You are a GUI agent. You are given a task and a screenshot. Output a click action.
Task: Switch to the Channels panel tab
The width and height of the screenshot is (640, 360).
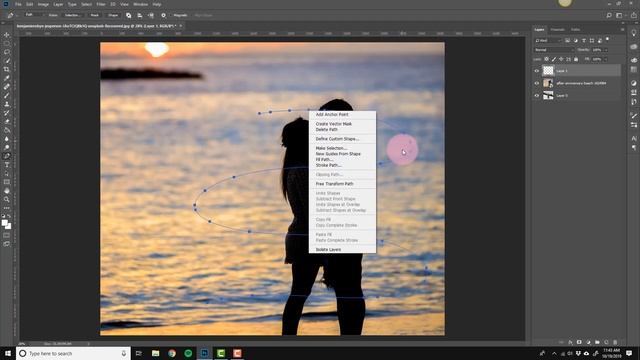[557, 29]
